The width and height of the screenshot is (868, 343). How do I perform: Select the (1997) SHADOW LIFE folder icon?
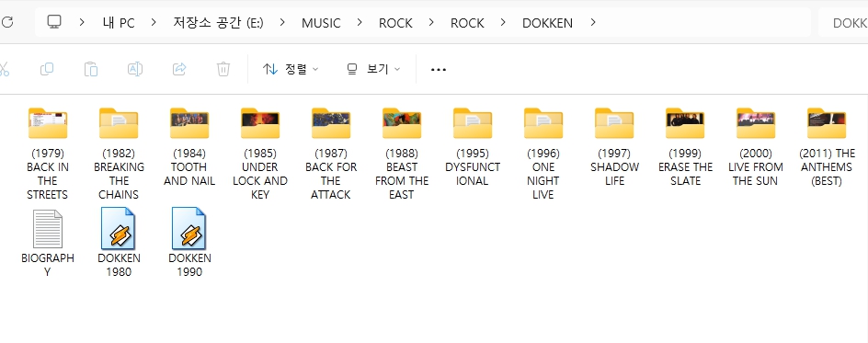pyautogui.click(x=614, y=123)
